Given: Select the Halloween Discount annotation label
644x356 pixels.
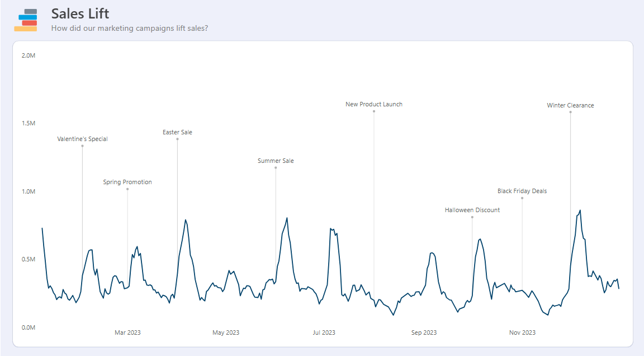Looking at the screenshot, I should [472, 210].
